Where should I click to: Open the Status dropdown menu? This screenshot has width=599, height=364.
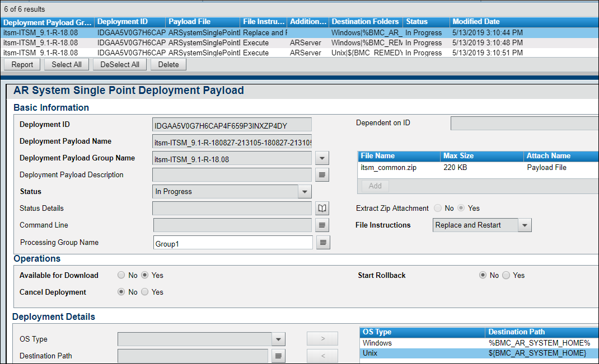(305, 192)
